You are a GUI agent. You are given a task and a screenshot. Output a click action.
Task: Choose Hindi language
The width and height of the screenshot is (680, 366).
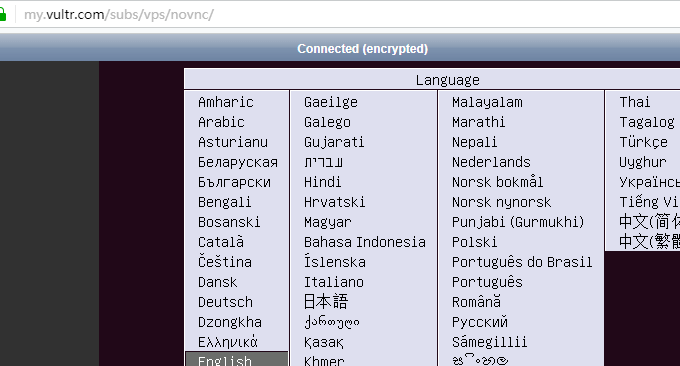[322, 182]
